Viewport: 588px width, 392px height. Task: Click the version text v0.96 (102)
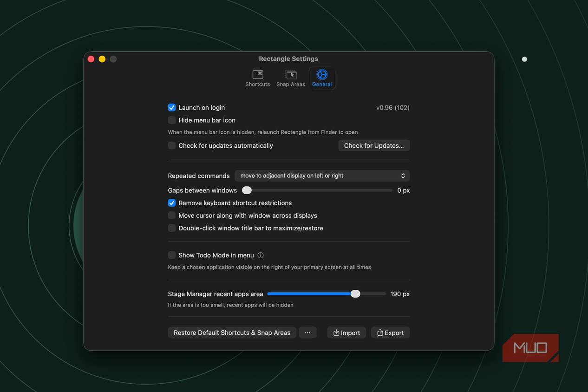(x=393, y=108)
